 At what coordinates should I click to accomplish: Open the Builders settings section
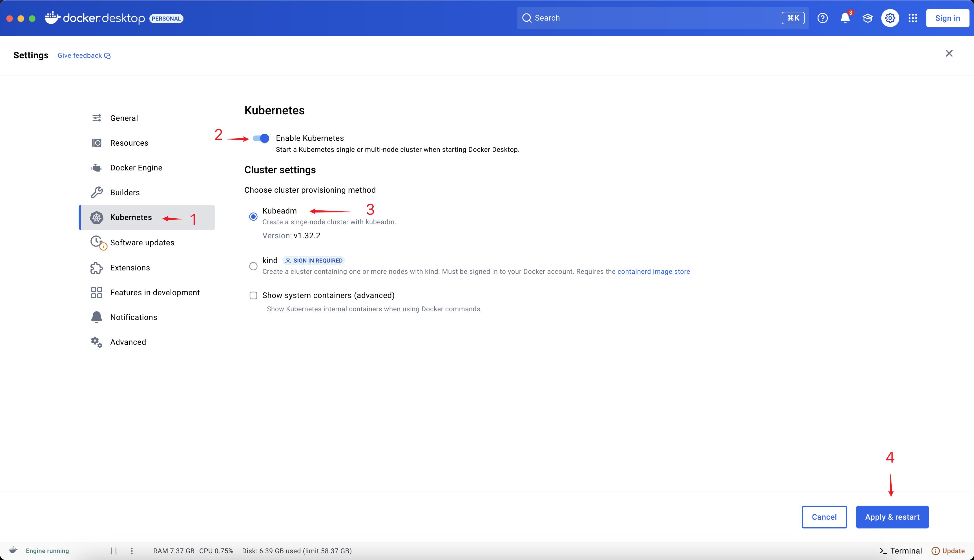pos(147,192)
